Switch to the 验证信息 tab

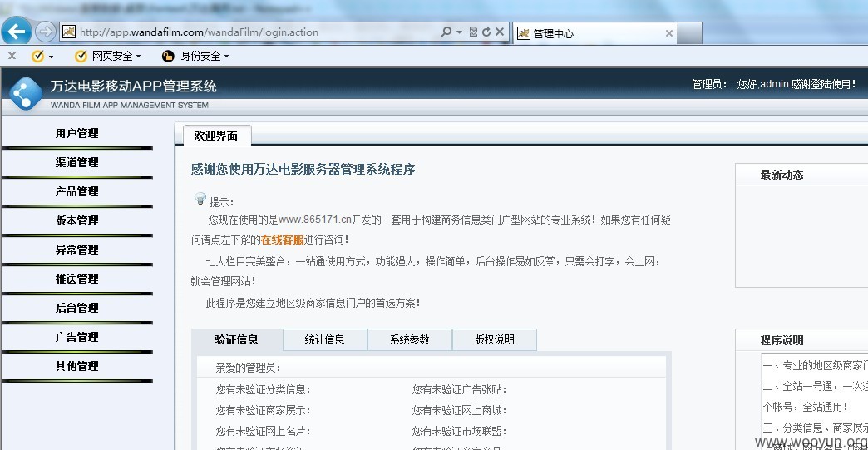click(x=237, y=340)
